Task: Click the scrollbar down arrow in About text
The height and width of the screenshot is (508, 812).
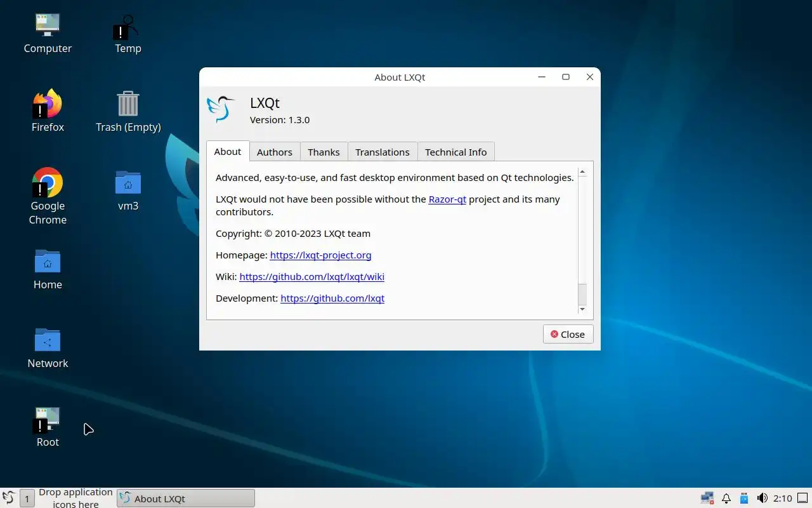Action: tap(582, 309)
